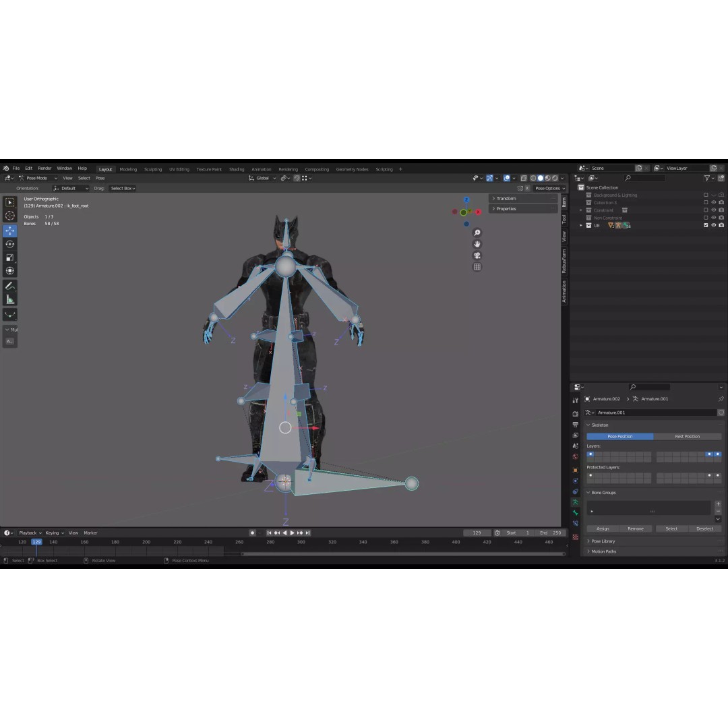Select the Select Box tool
728x728 pixels.
point(9,202)
